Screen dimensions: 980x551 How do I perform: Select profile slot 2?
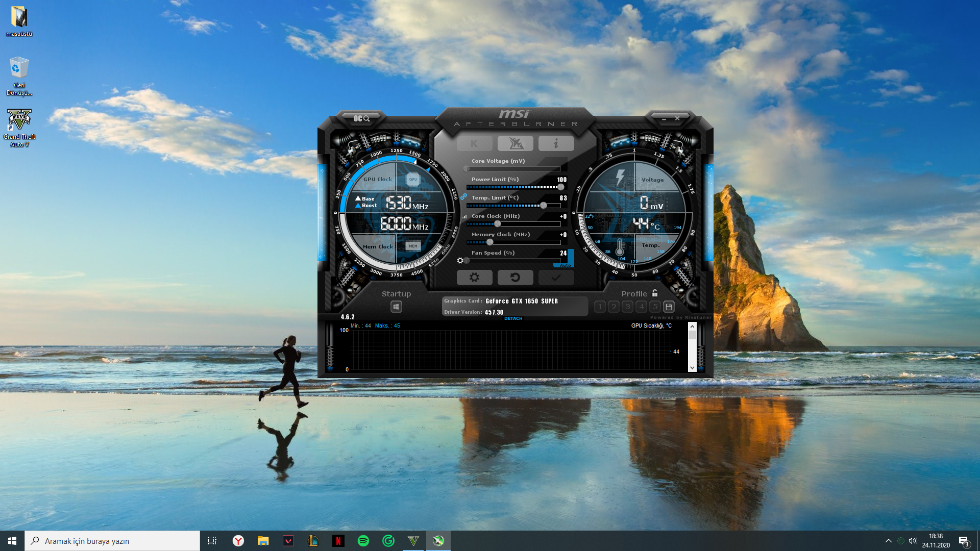[x=614, y=307]
